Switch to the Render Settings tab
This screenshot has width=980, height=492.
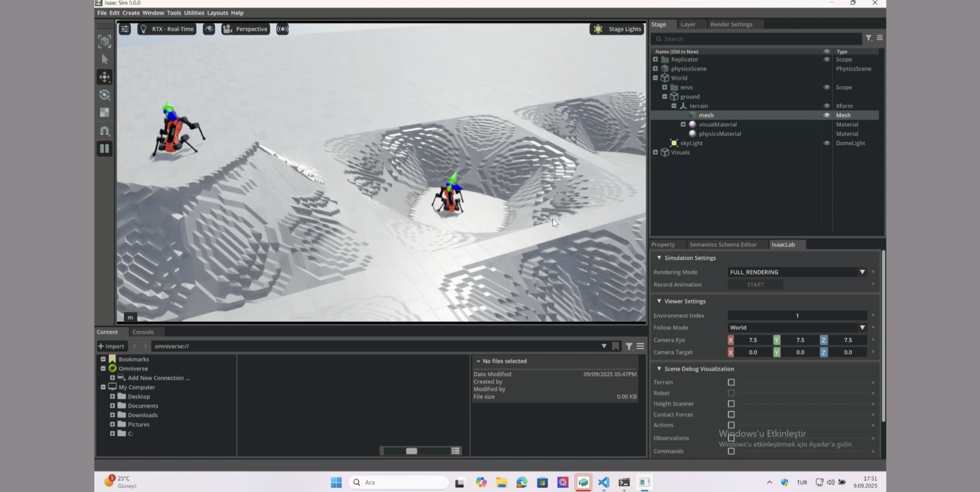click(x=731, y=24)
